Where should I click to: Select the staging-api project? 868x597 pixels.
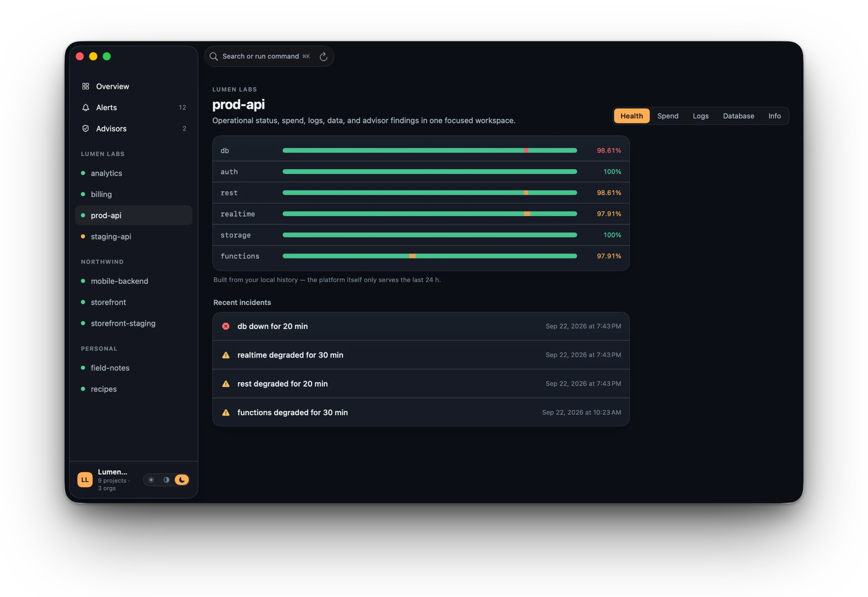(x=134, y=236)
